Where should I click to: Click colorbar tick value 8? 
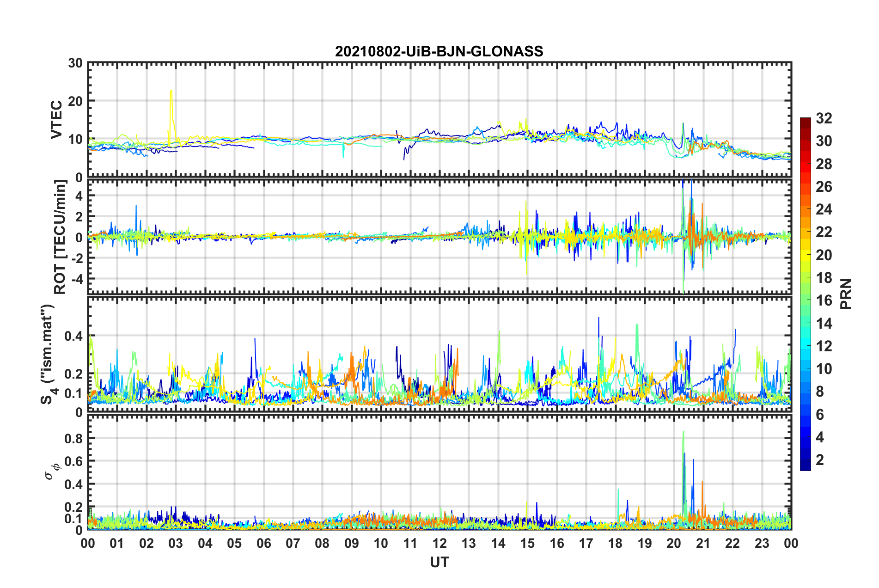pos(820,392)
